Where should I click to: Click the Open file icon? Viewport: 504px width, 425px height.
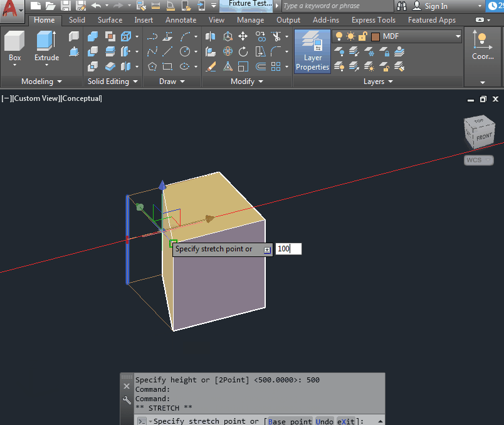tap(51, 6)
